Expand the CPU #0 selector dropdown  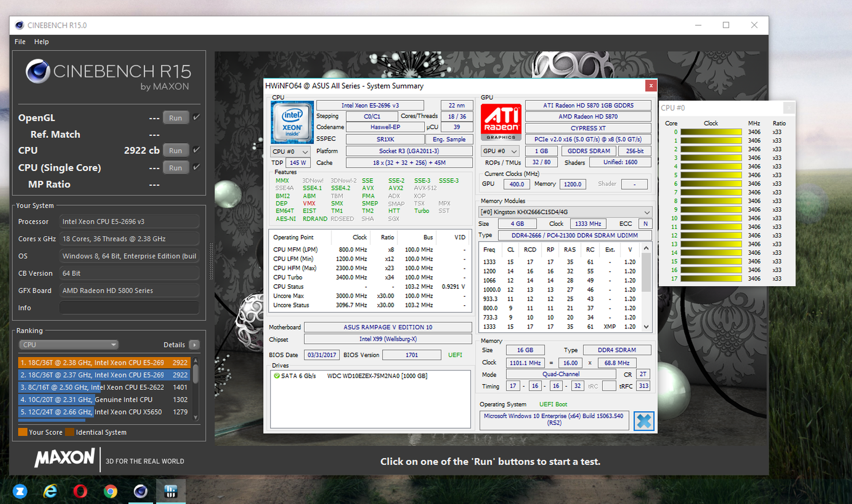click(291, 152)
